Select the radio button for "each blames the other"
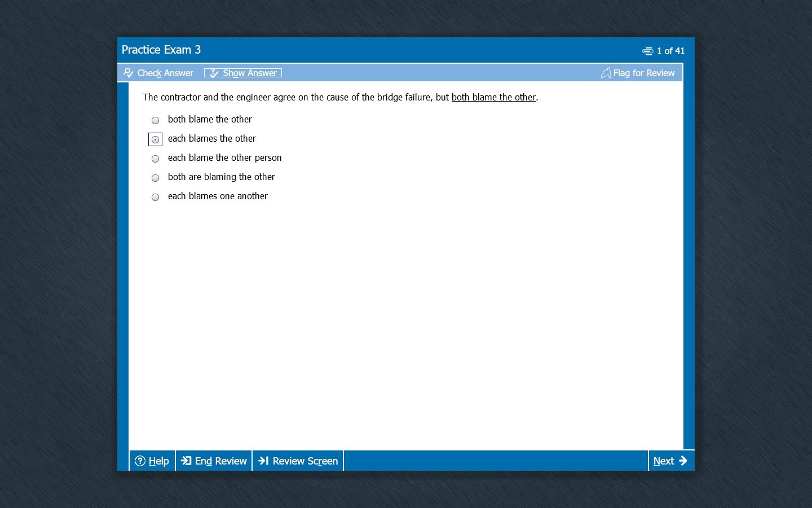 pyautogui.click(x=155, y=139)
